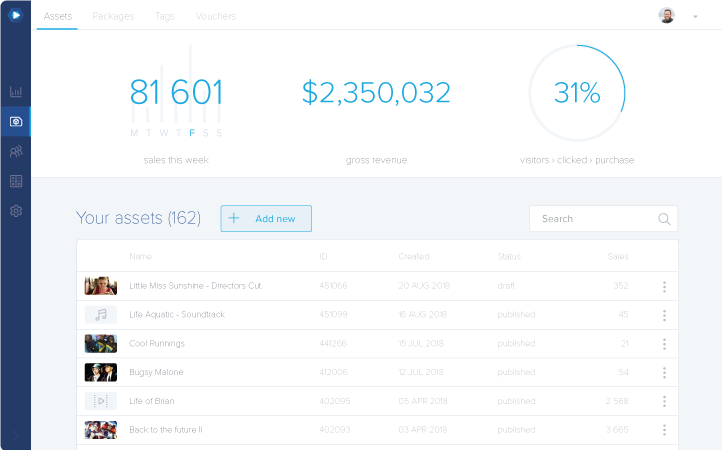Viewport: 722px width, 450px height.
Task: Open asset Little Miss Sunshine - Directors Cut
Action: (x=195, y=286)
